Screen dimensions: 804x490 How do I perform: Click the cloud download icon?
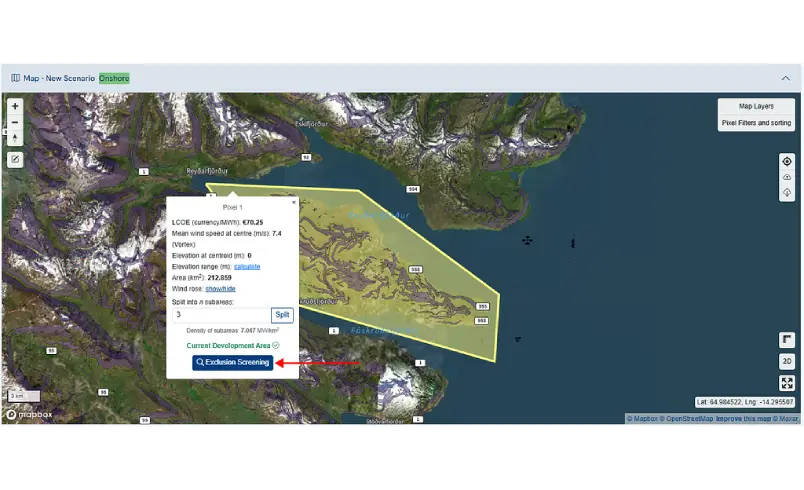(x=787, y=193)
